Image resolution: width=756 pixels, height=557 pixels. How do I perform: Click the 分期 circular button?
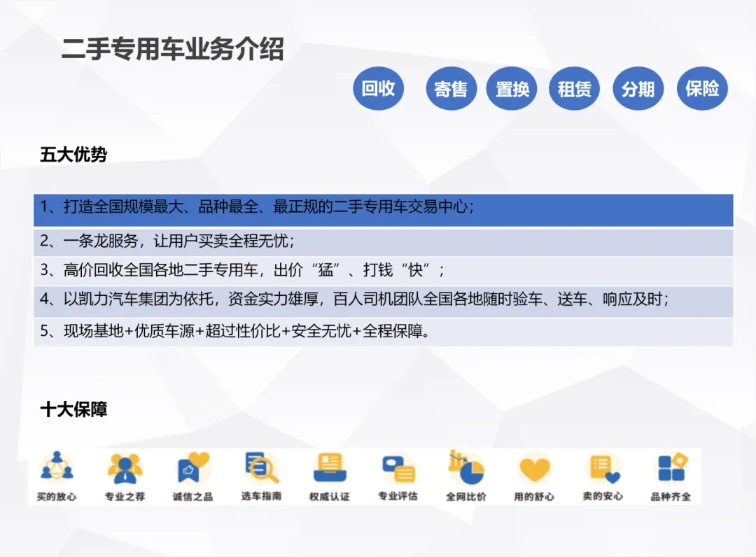(638, 89)
